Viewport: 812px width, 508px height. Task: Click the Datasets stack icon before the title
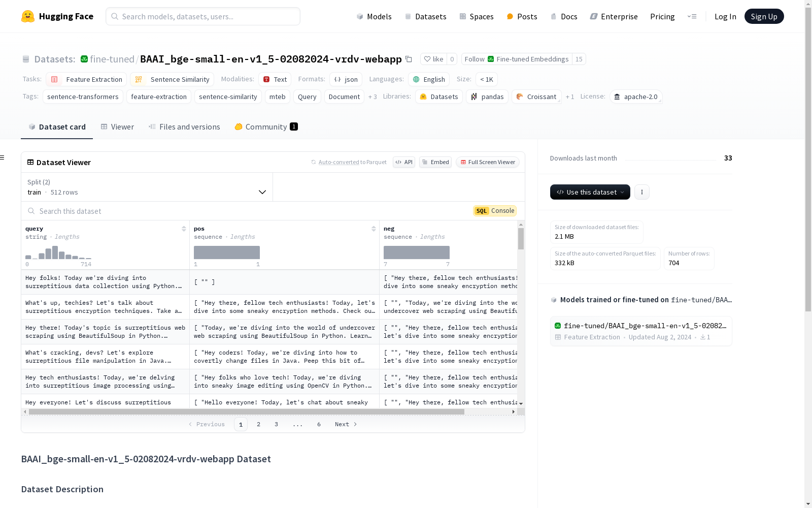point(26,59)
